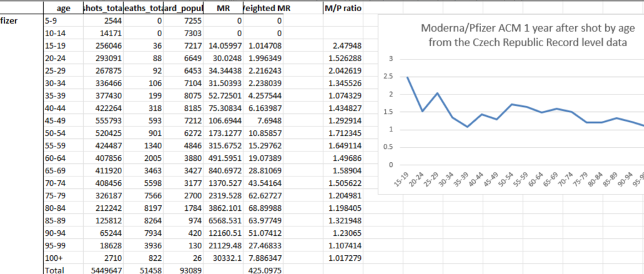644x274 pixels.
Task: Click the weighted MR total 425.0975
Action: pyautogui.click(x=265, y=269)
